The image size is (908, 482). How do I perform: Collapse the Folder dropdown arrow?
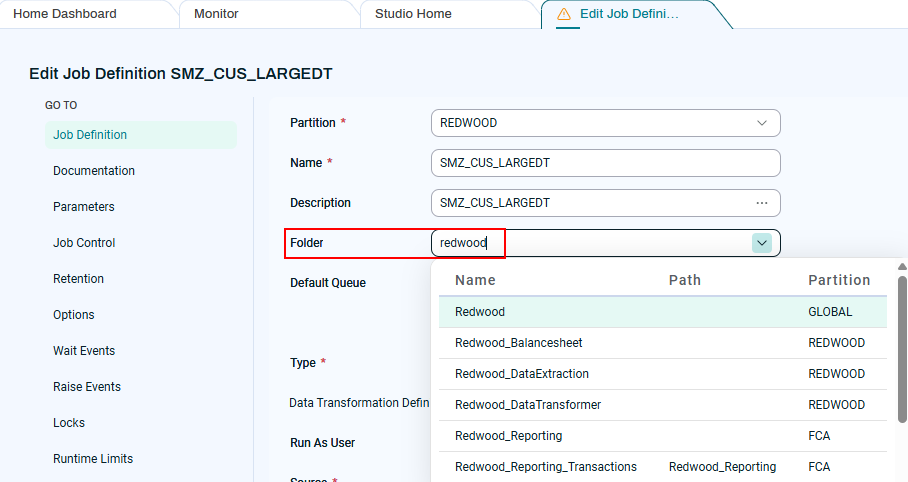click(x=761, y=243)
